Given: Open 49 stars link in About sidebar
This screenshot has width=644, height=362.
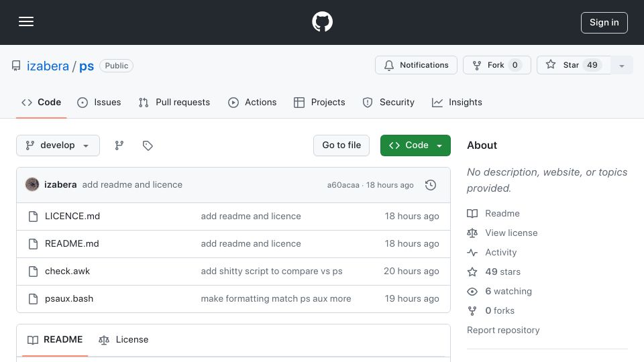Looking at the screenshot, I should point(494,271).
